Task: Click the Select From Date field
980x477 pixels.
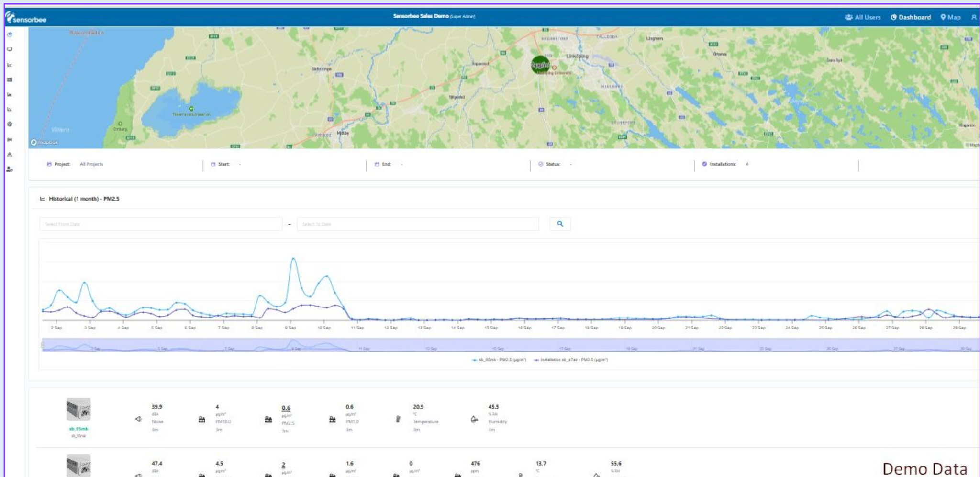Action: (x=161, y=224)
